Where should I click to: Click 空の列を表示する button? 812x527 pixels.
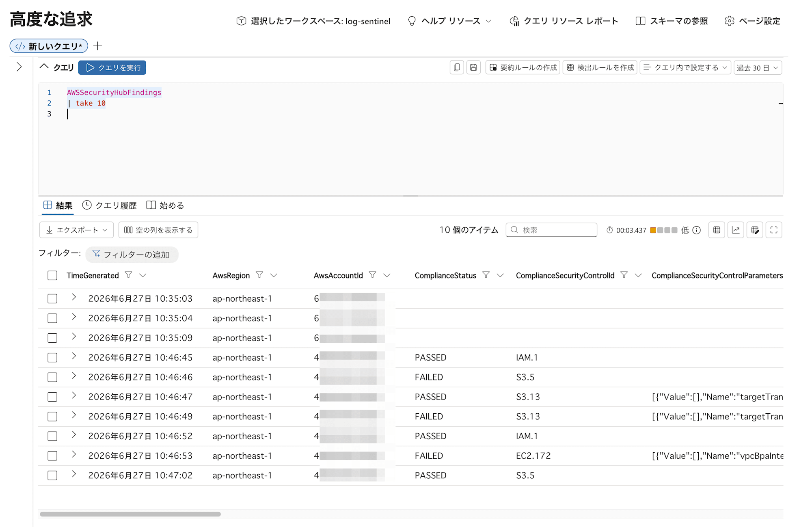[158, 230]
